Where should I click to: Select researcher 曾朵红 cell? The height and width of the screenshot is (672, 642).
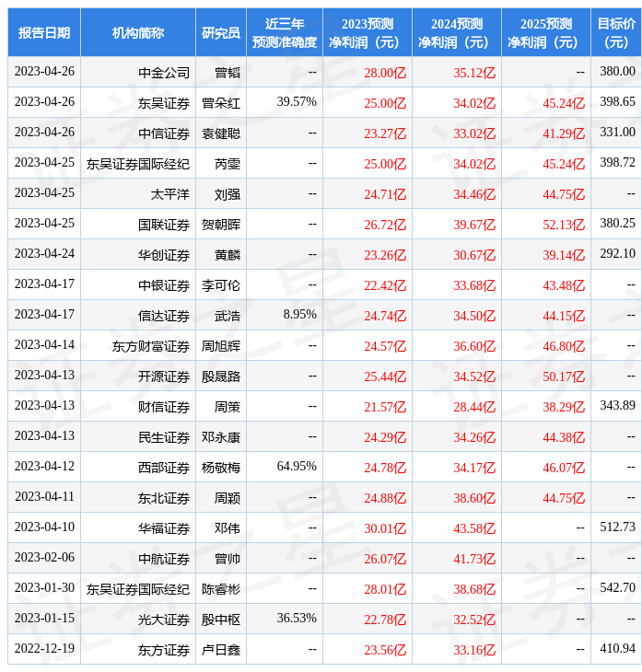(221, 103)
